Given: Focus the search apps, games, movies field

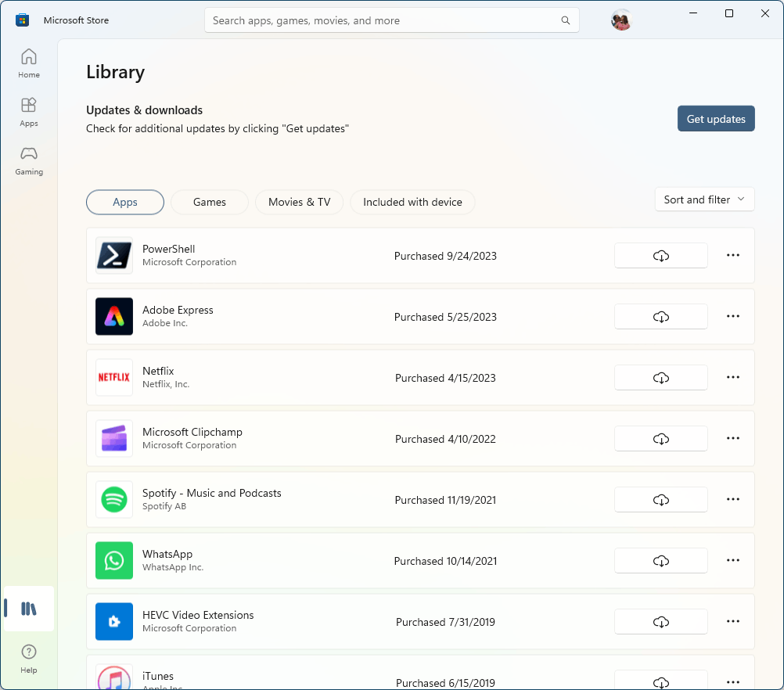Looking at the screenshot, I should [x=391, y=20].
